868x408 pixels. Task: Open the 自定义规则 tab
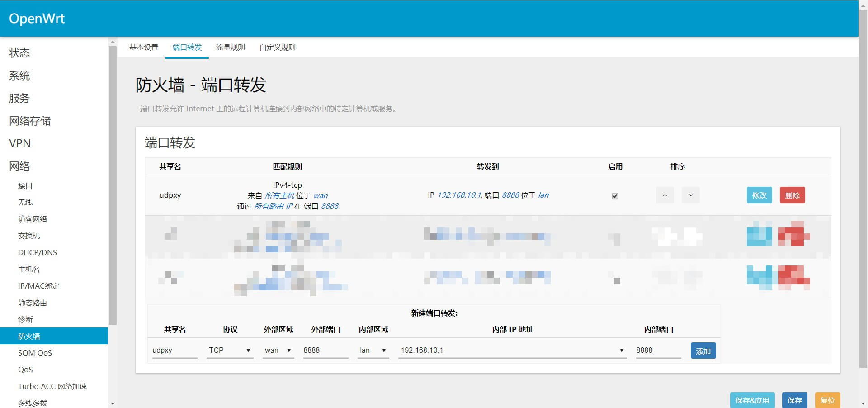click(x=277, y=47)
